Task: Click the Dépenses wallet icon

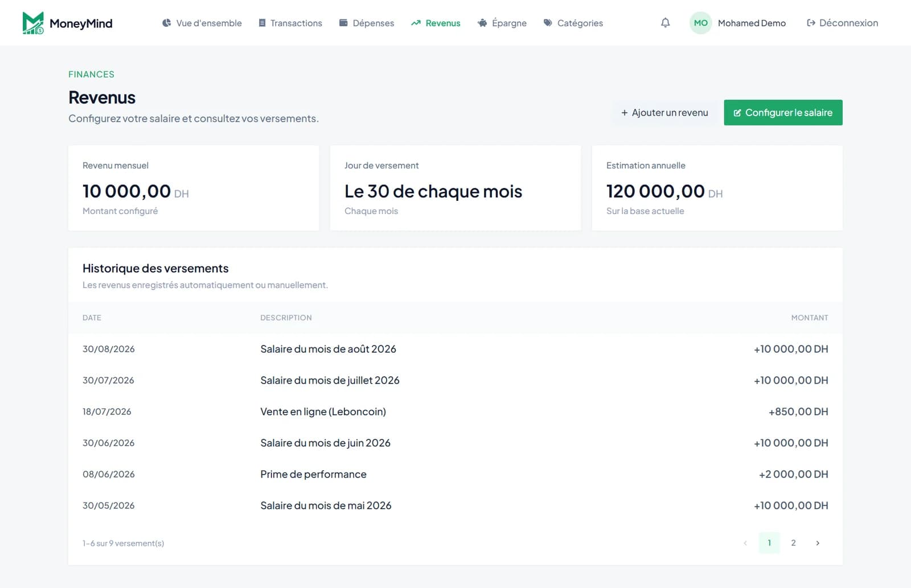Action: point(343,23)
